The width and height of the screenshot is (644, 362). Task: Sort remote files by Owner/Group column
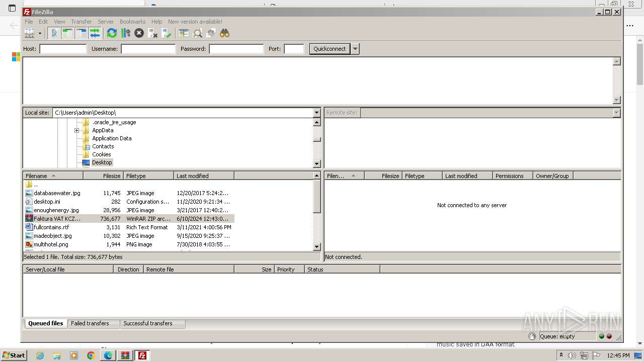[553, 176]
